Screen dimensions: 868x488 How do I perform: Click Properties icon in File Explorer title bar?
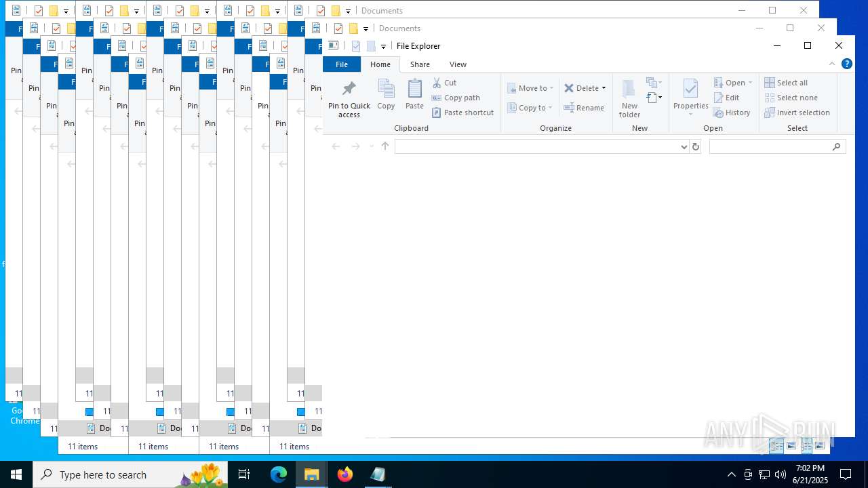pyautogui.click(x=356, y=46)
